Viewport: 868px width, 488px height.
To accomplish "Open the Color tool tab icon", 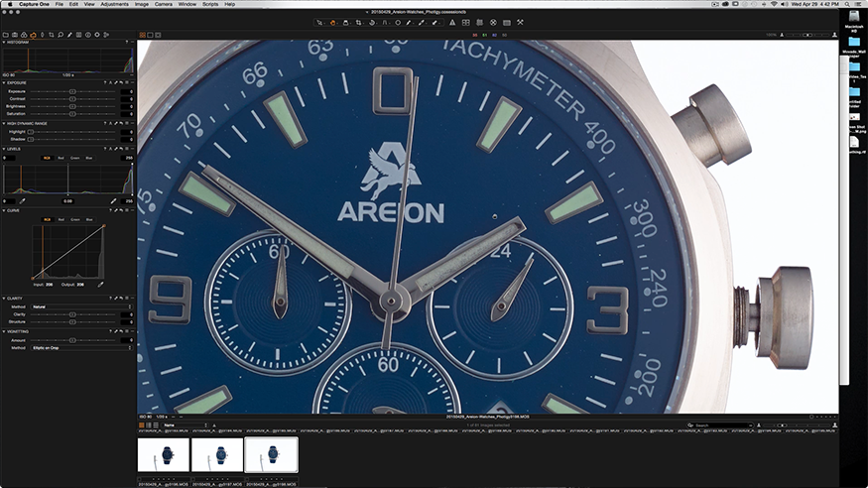I will pyautogui.click(x=24, y=35).
